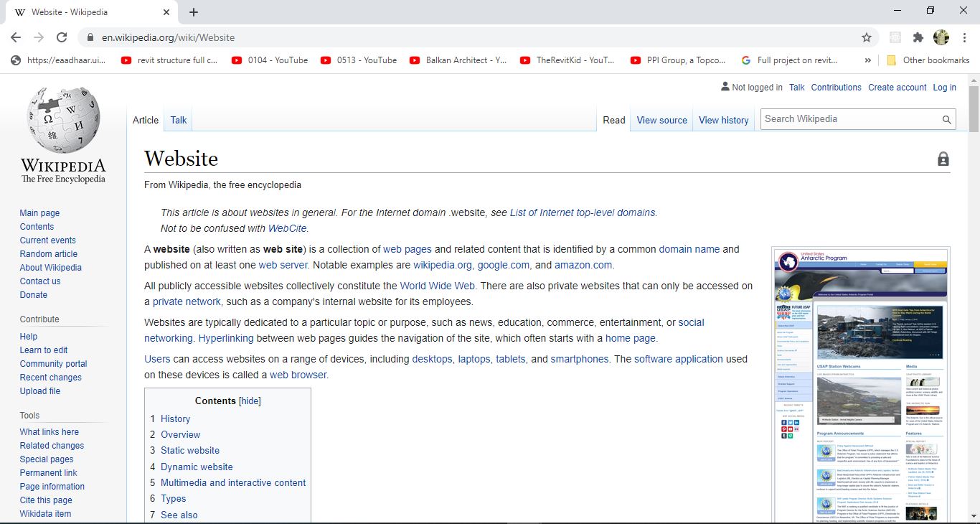Jump to Dynamic website section

tap(197, 467)
